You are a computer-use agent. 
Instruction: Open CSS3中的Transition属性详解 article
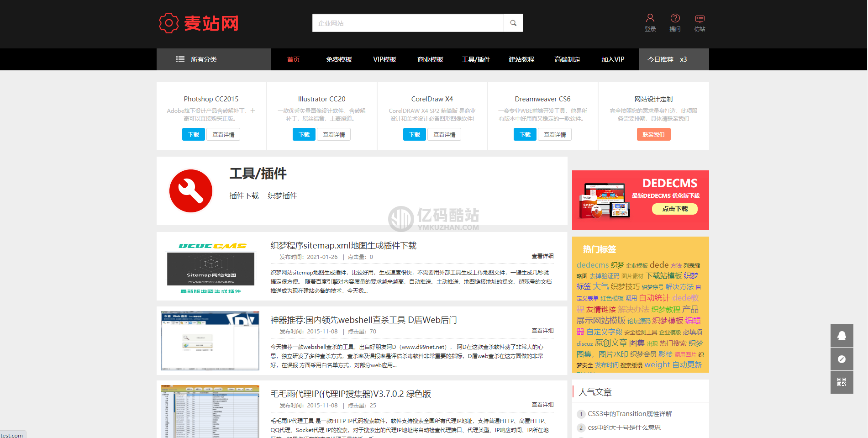pyautogui.click(x=630, y=414)
